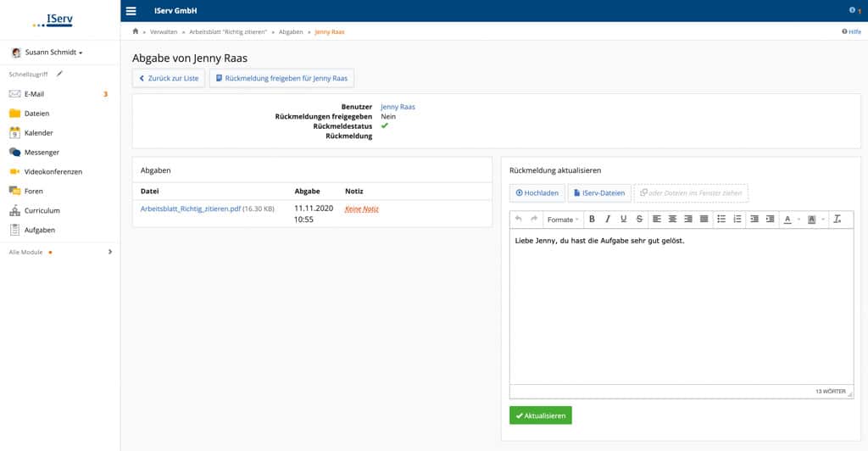The height and width of the screenshot is (451, 868).
Task: Open the Formate dropdown
Action: 563,220
